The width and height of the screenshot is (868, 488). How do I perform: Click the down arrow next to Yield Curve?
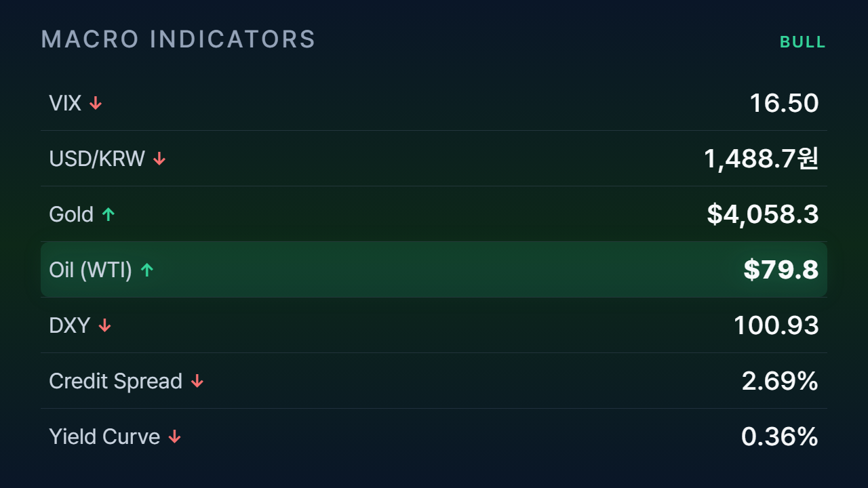pos(174,436)
